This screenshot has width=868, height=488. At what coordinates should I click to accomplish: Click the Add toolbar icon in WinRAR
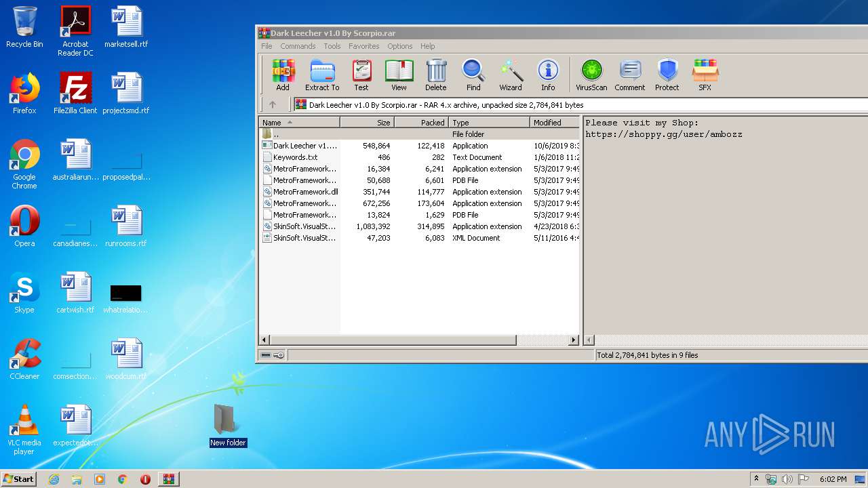283,75
